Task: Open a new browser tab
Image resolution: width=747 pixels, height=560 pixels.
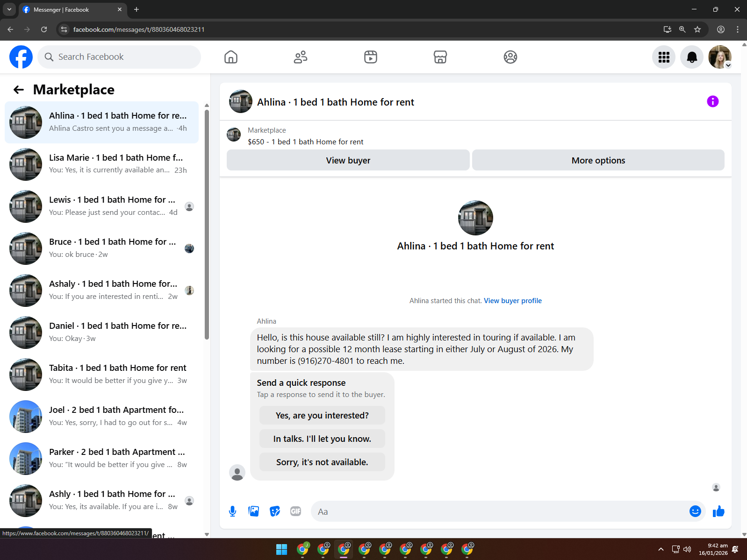Action: pyautogui.click(x=136, y=9)
